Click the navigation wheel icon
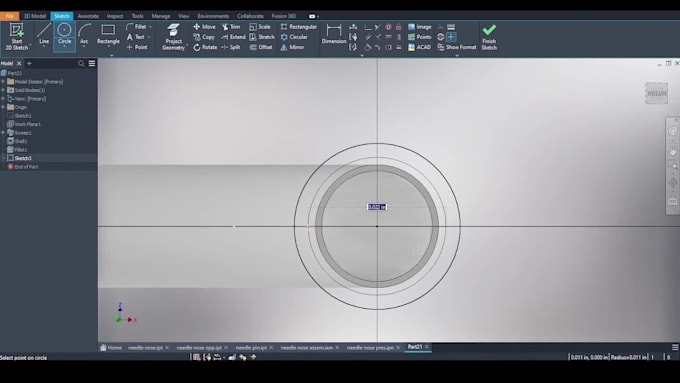The height and width of the screenshot is (383, 680). coord(672,131)
